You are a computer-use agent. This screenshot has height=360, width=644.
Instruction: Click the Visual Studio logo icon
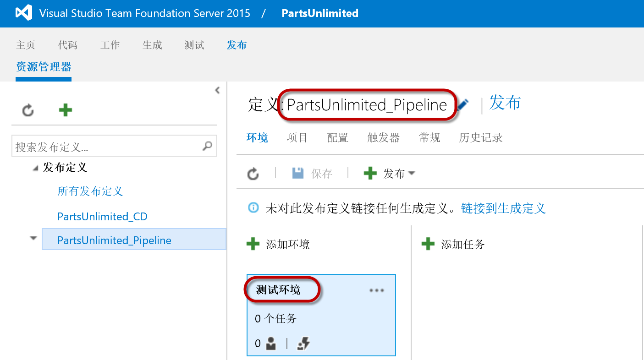24,13
